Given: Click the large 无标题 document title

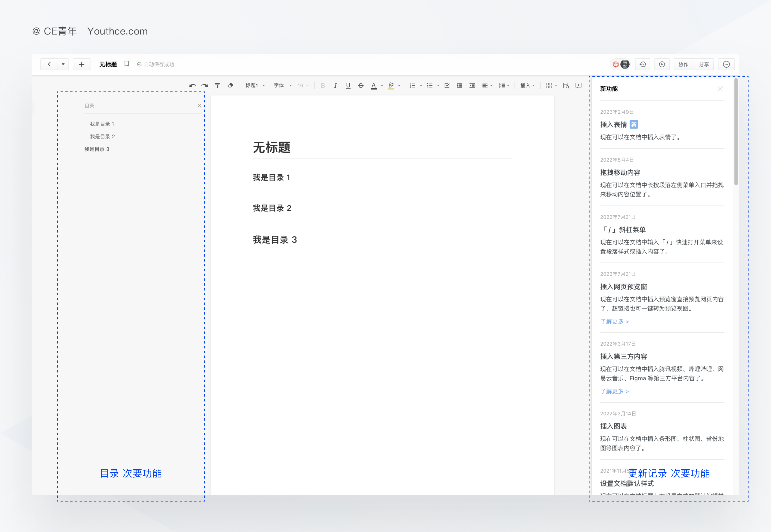Looking at the screenshot, I should 271,147.
